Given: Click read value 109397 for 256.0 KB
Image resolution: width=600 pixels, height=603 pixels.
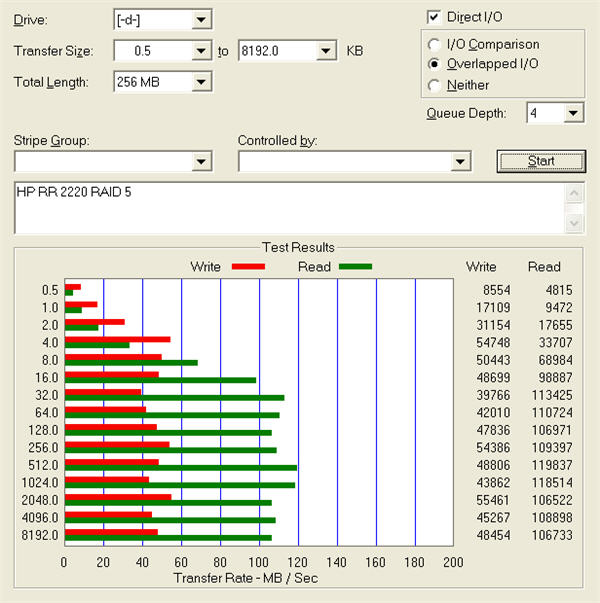Looking at the screenshot, I should pyautogui.click(x=552, y=448).
